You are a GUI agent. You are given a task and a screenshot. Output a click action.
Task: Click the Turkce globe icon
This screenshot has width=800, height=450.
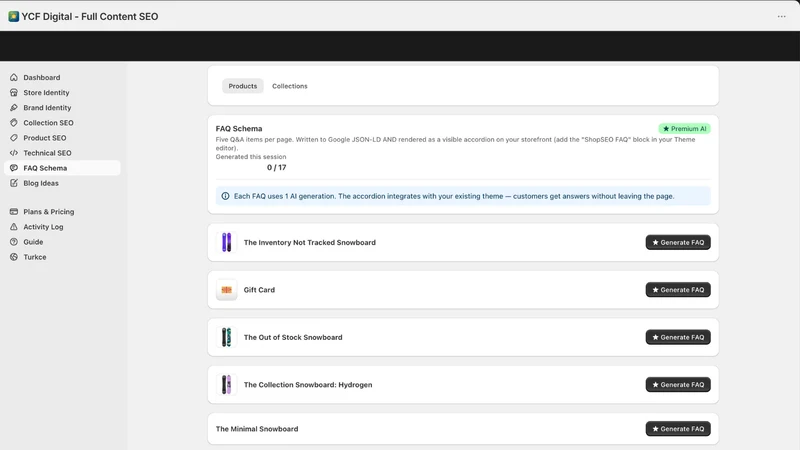[14, 257]
